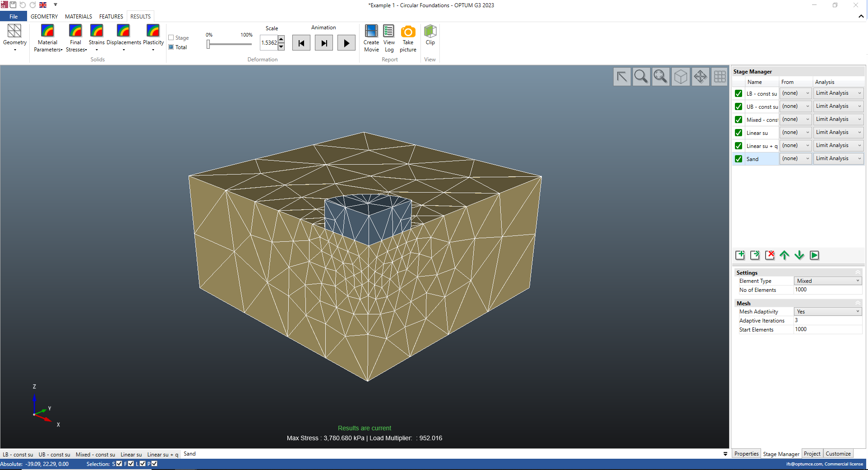Select LB - const su bottom stage tab
Viewport: 868px width, 470px height.
18,454
